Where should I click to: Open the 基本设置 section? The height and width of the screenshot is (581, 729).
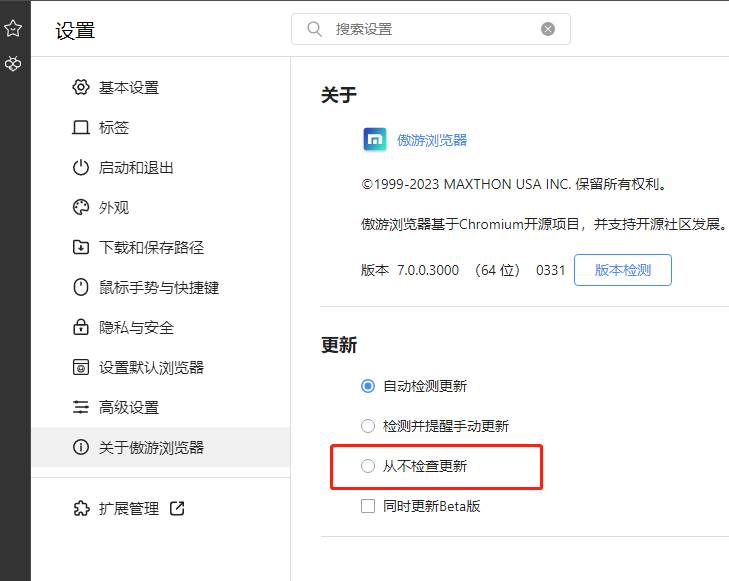(129, 87)
